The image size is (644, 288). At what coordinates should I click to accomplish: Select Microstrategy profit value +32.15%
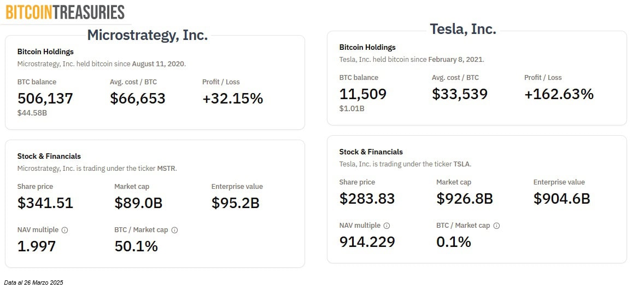233,99
